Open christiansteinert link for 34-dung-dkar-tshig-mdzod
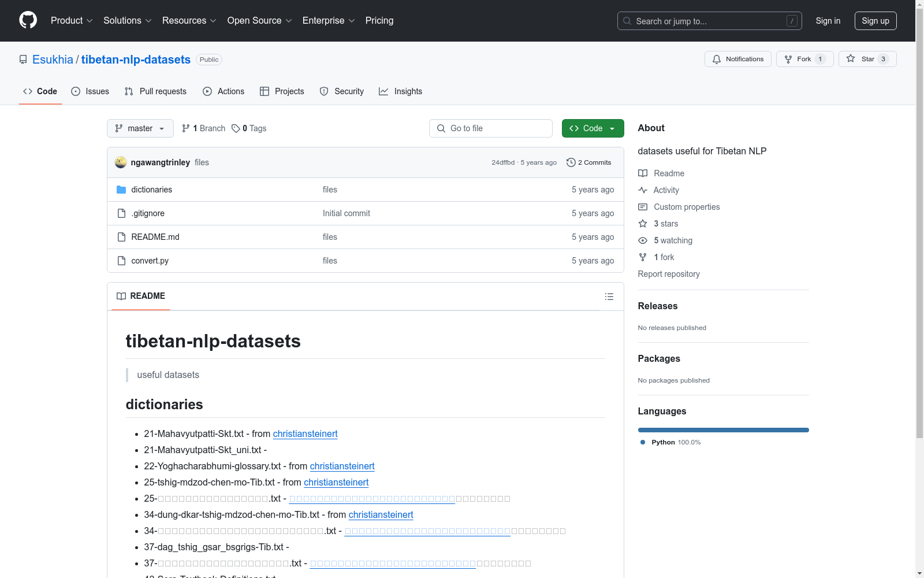 pos(381,515)
